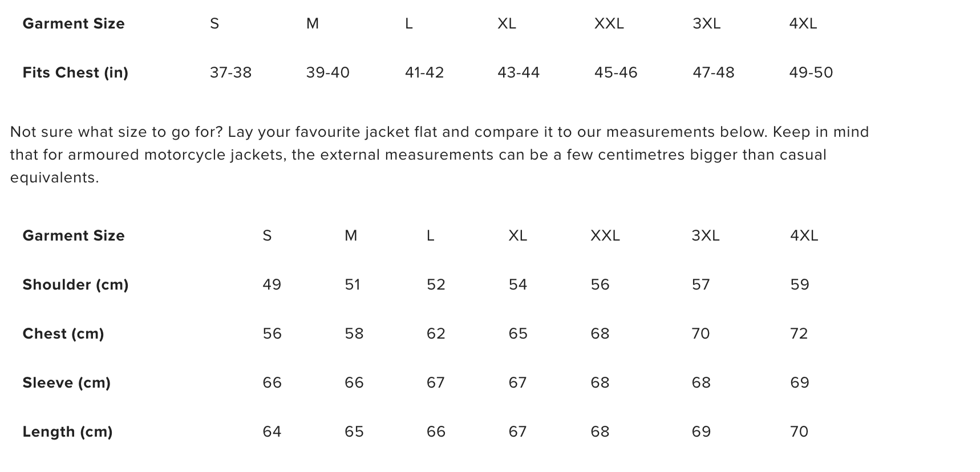Select chest measurement 62 for size L
The image size is (980, 472).
436,333
